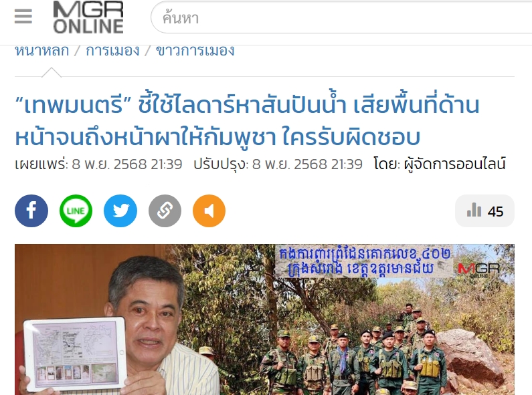This screenshot has width=532, height=395.
Task: Open ข่าวการเมือง breadcrumb link
Action: pyautogui.click(x=195, y=51)
